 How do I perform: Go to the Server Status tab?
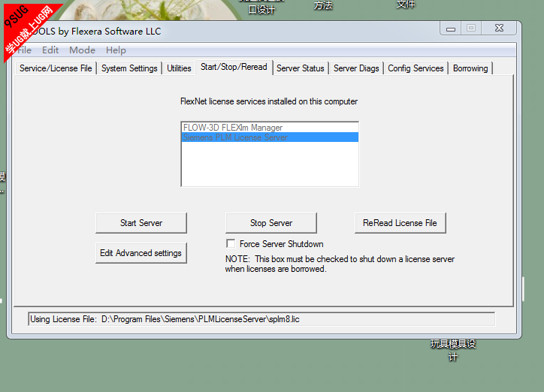(x=301, y=68)
